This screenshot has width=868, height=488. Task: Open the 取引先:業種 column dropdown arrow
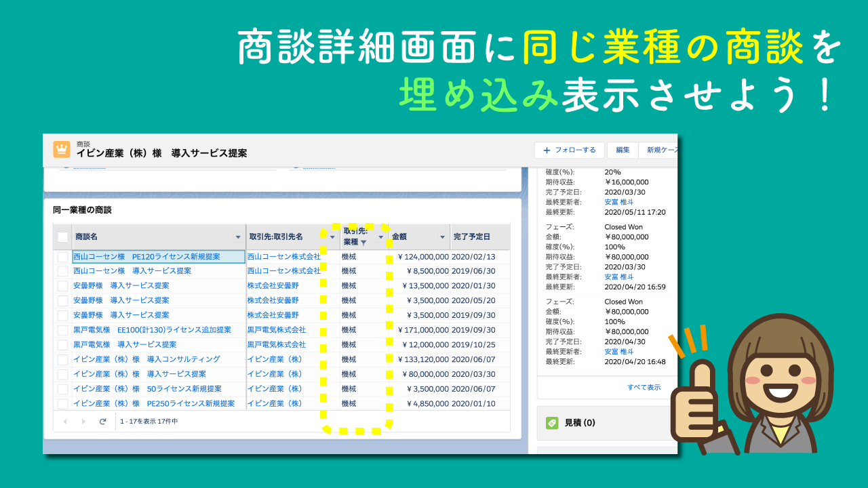[x=380, y=237]
